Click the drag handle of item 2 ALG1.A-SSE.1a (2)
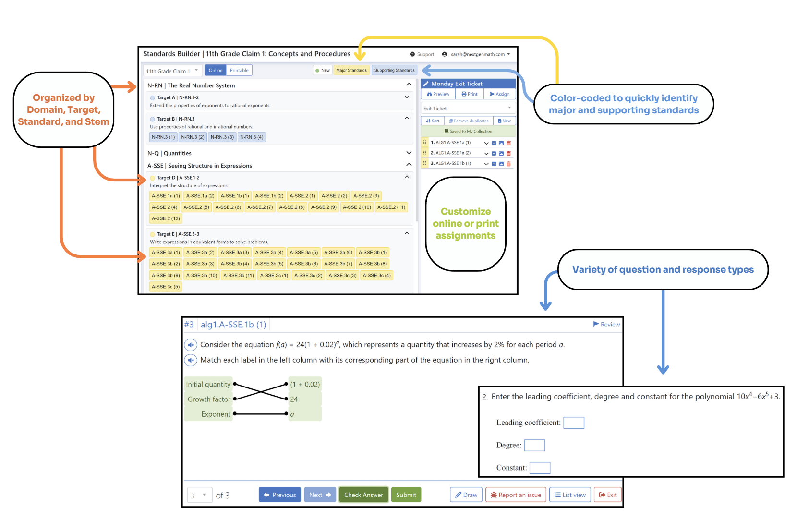797x532 pixels. tap(424, 153)
